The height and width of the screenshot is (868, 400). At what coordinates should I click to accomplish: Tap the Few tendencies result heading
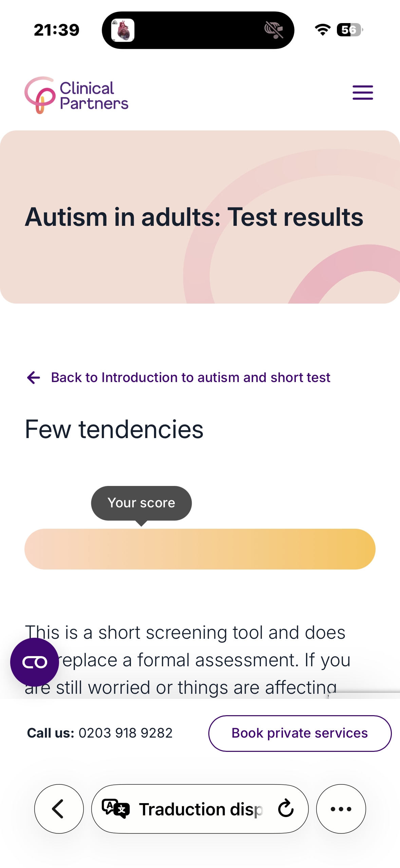[114, 429]
